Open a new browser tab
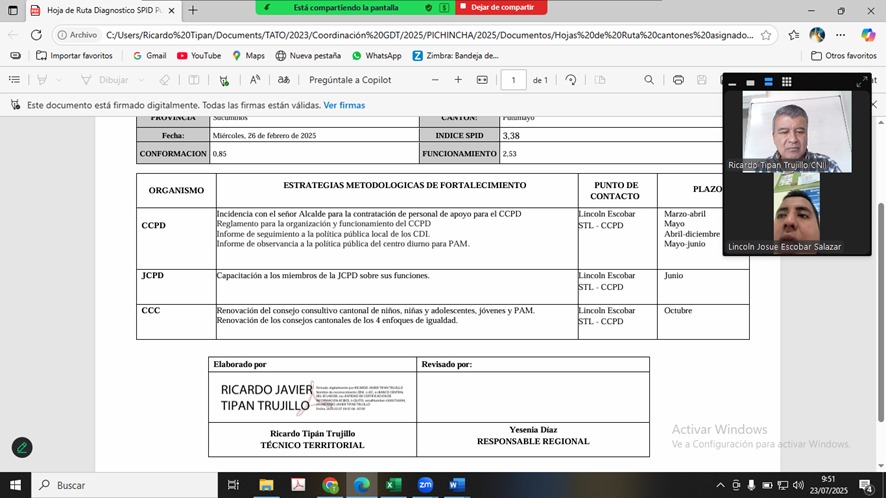 coord(193,10)
